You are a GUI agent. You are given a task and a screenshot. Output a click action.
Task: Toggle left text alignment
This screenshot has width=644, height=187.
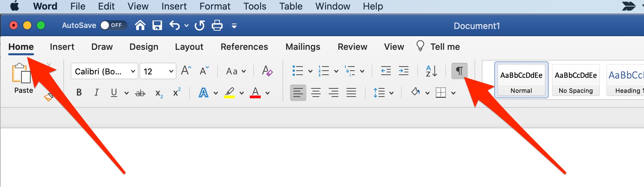298,92
